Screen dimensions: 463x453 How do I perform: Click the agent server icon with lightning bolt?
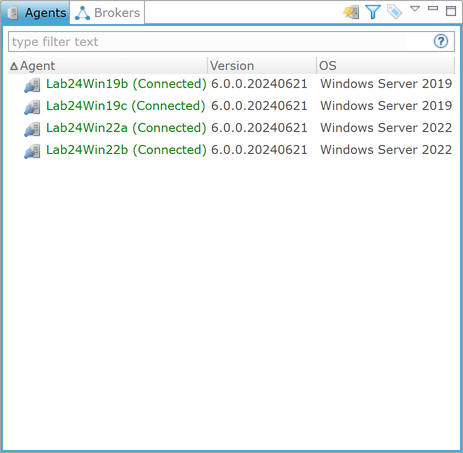click(x=351, y=12)
